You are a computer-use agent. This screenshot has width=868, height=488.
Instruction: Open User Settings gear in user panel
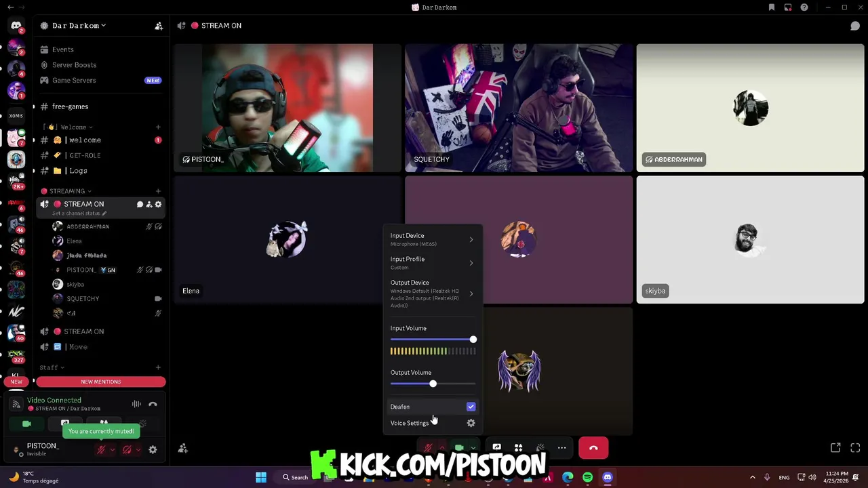153,449
